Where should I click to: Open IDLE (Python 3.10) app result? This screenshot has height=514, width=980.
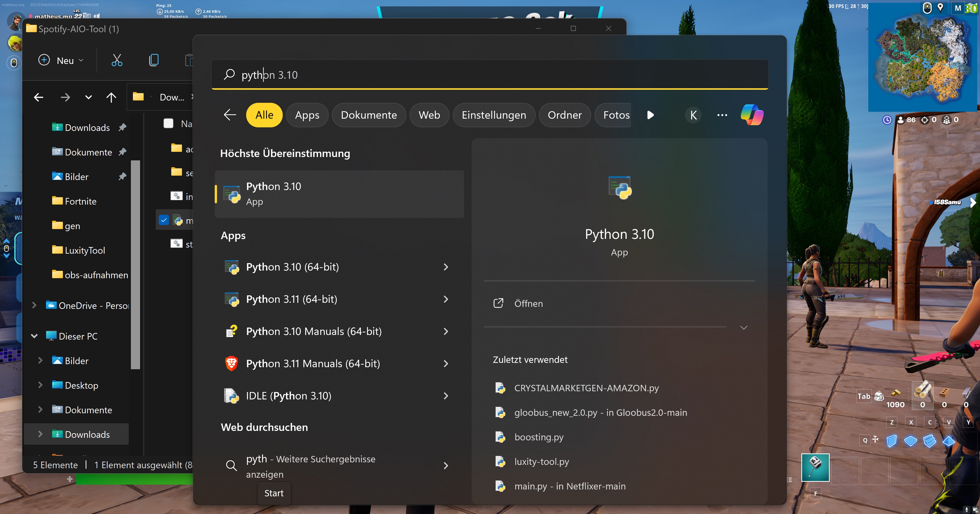288,396
